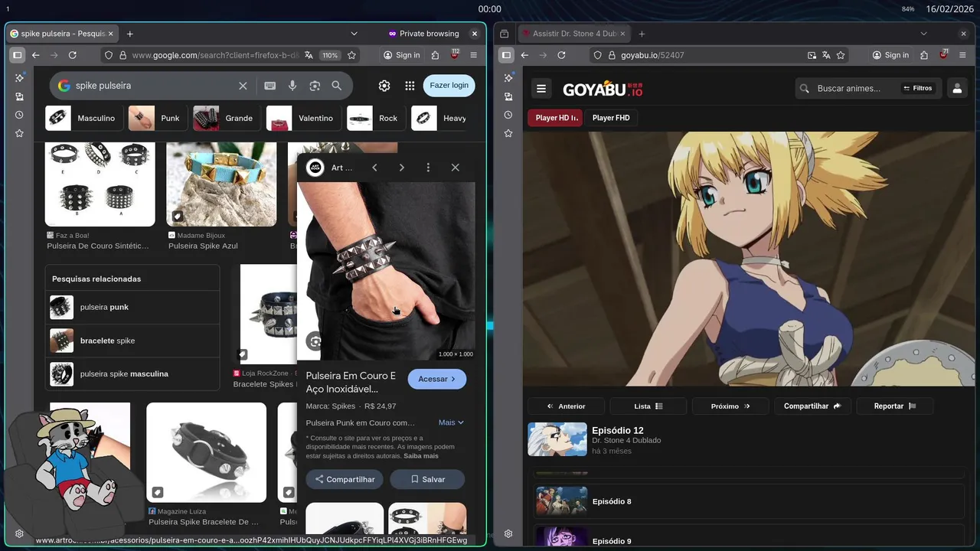Click the translate icon in Google address bar
Screen dimensions: 980x551
coord(308,55)
